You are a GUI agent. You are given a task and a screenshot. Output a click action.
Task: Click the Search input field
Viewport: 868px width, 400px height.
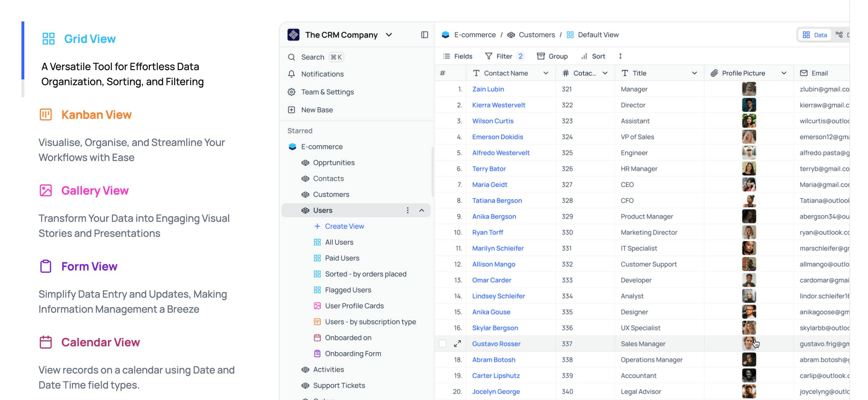point(313,57)
